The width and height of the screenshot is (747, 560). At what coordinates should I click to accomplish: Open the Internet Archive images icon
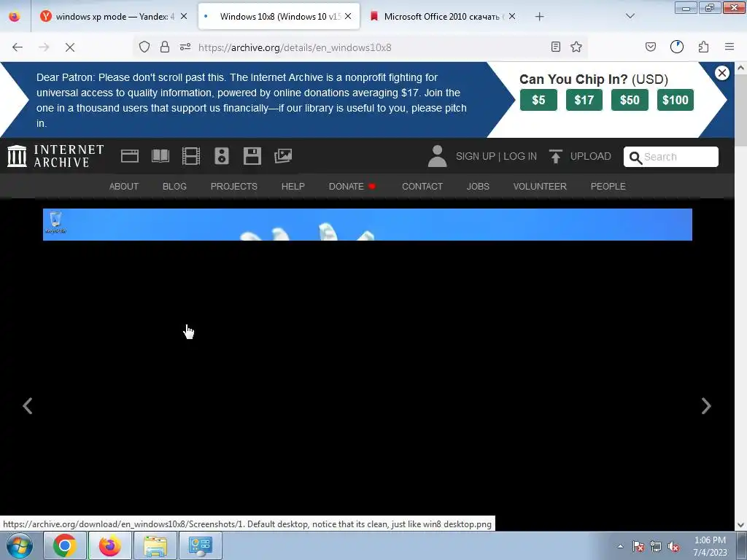click(283, 156)
